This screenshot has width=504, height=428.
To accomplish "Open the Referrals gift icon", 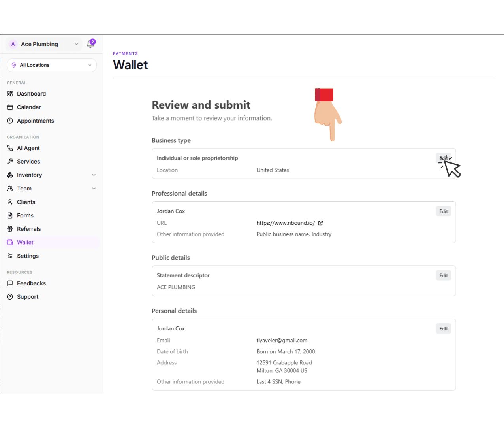I will pyautogui.click(x=10, y=229).
